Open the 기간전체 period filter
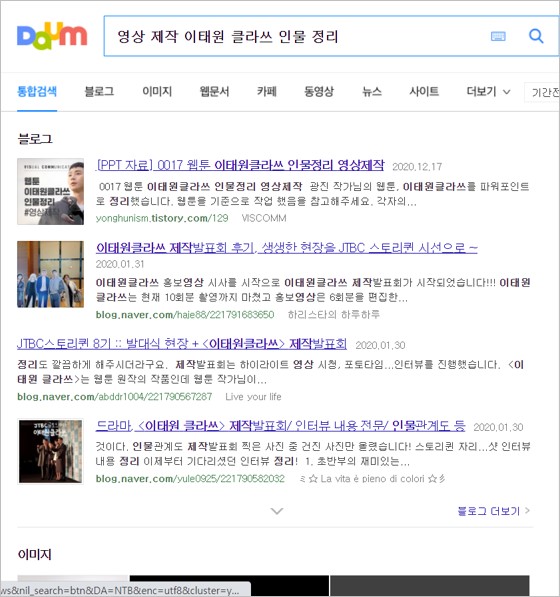This screenshot has width=560, height=597. click(x=542, y=92)
